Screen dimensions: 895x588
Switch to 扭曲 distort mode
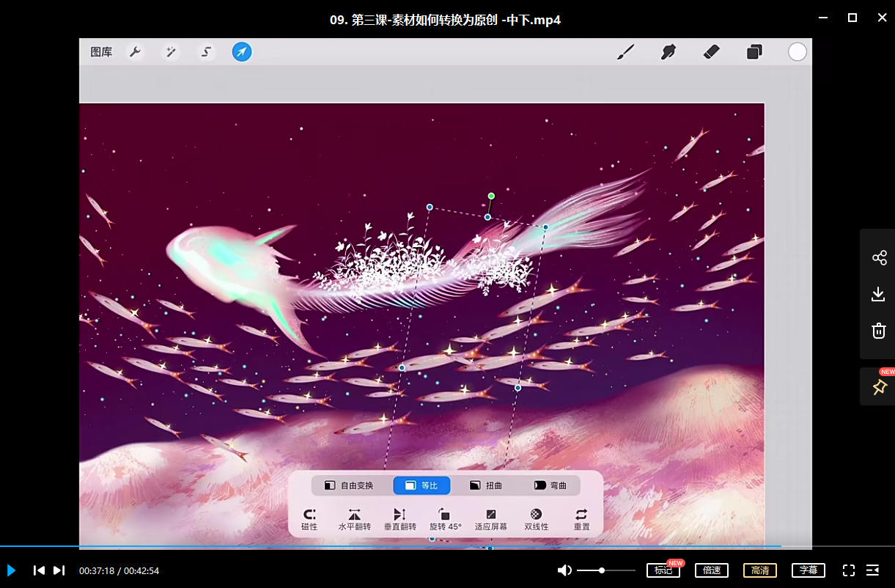485,485
